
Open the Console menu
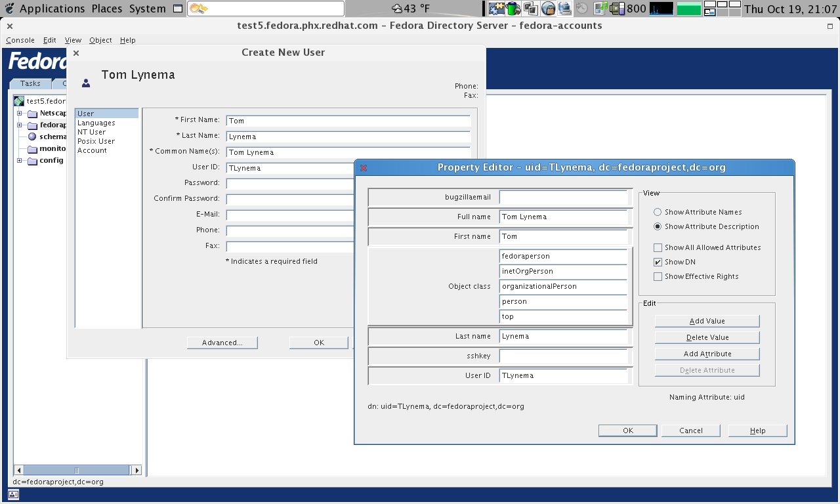20,40
